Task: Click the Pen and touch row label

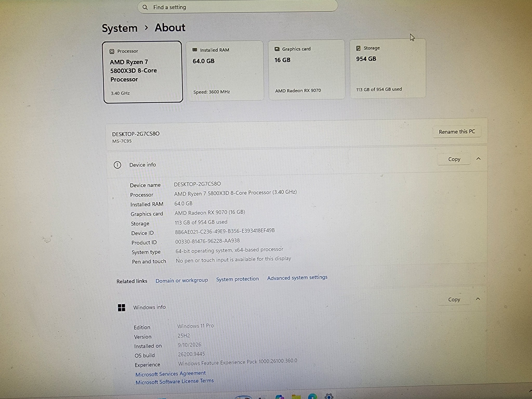Action: click(149, 262)
